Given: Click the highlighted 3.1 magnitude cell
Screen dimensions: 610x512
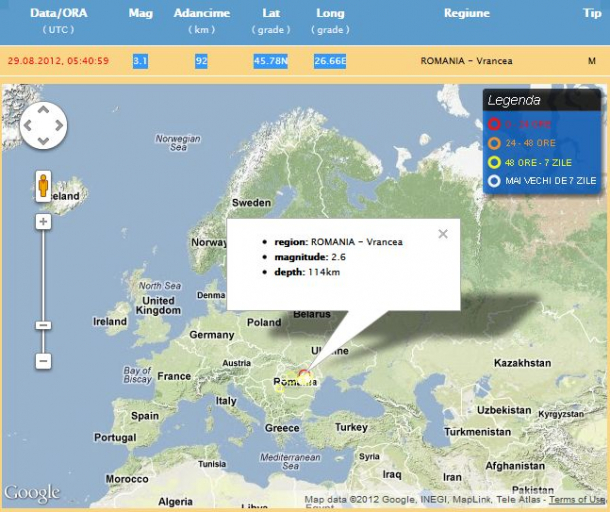Looking at the screenshot, I should (141, 61).
